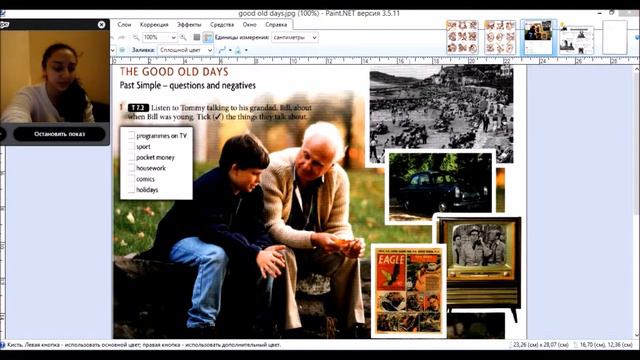Click the help info icon in status bar
This screenshot has height=360, width=640.
(x=2, y=345)
